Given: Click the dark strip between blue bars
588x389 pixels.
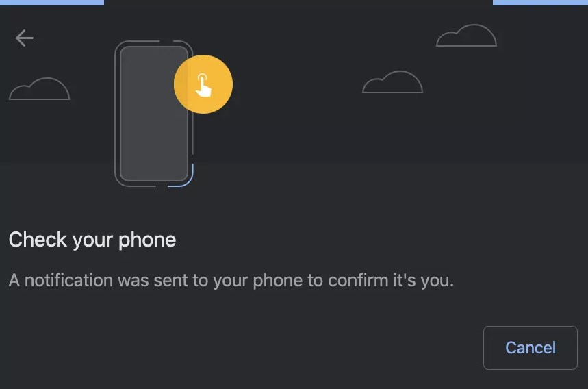Looking at the screenshot, I should pyautogui.click(x=298, y=2).
